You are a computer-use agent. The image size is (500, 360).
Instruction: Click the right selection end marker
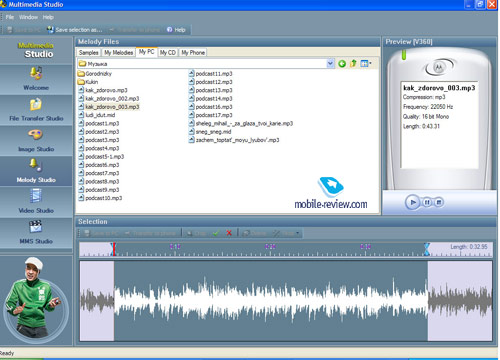427,249
